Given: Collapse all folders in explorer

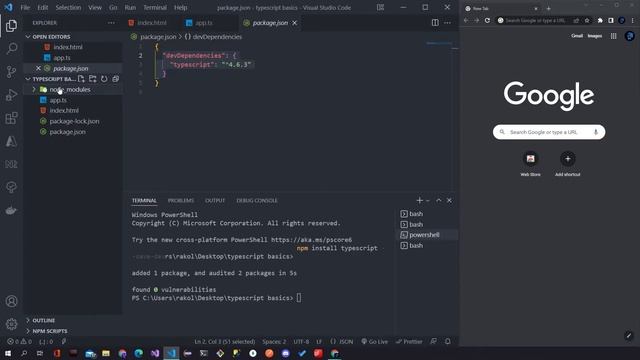Looking at the screenshot, I should click(x=116, y=79).
